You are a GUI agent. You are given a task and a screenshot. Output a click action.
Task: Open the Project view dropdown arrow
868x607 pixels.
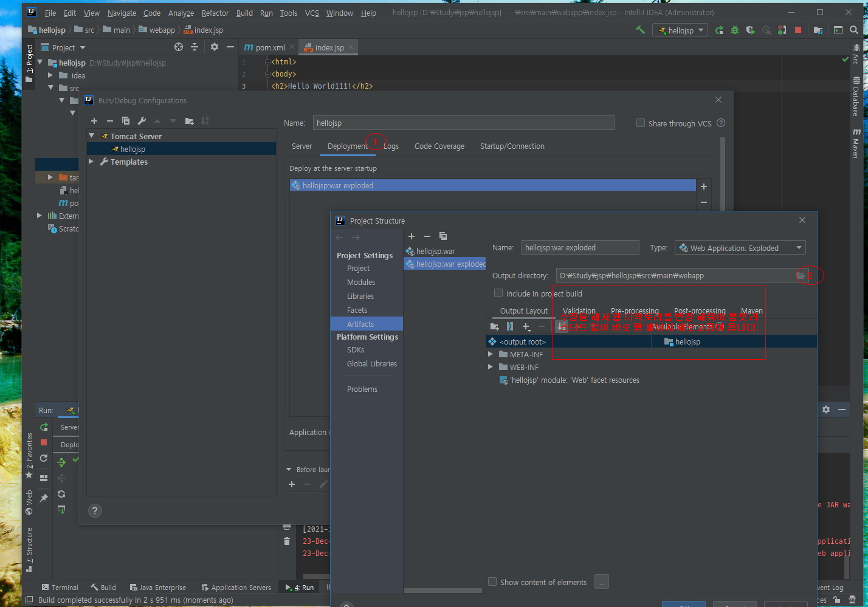83,47
